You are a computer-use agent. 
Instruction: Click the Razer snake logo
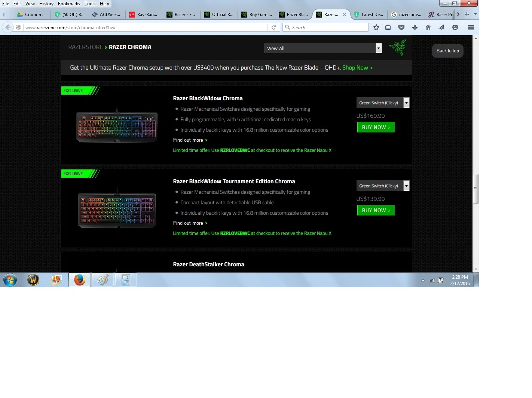[x=398, y=48]
